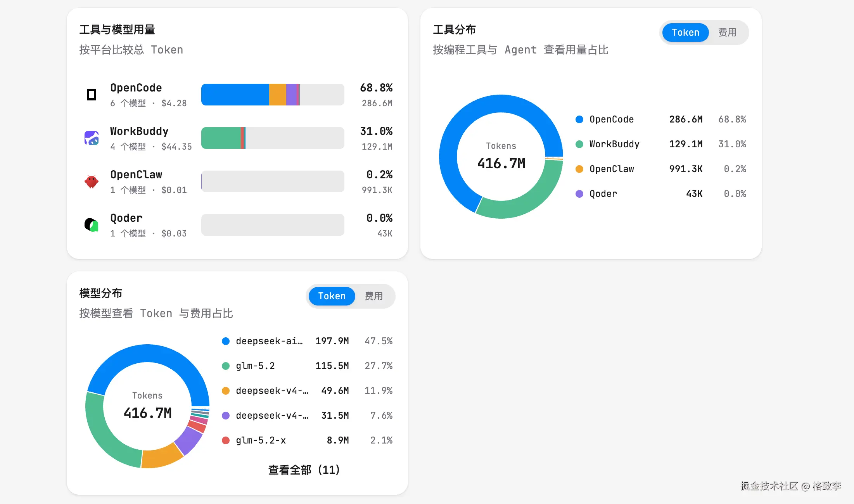Click purple legend dot for 31.5M model
Image resolution: width=854 pixels, height=504 pixels.
226,416
